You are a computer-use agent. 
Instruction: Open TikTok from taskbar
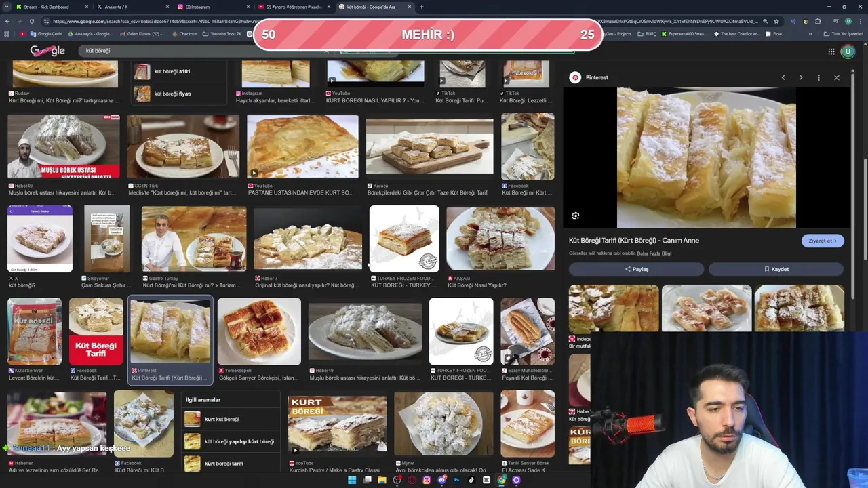click(x=471, y=480)
